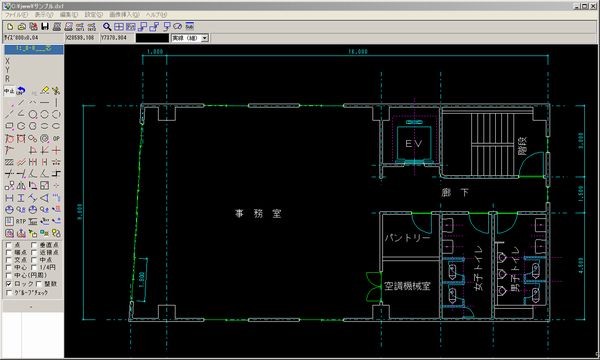Open the 実線 line type dropdown

click(x=205, y=38)
